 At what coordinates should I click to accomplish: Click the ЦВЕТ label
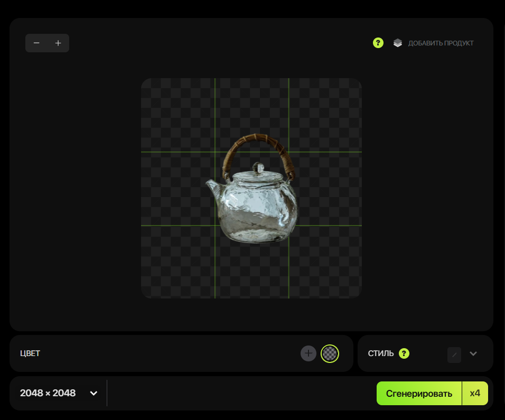30,353
